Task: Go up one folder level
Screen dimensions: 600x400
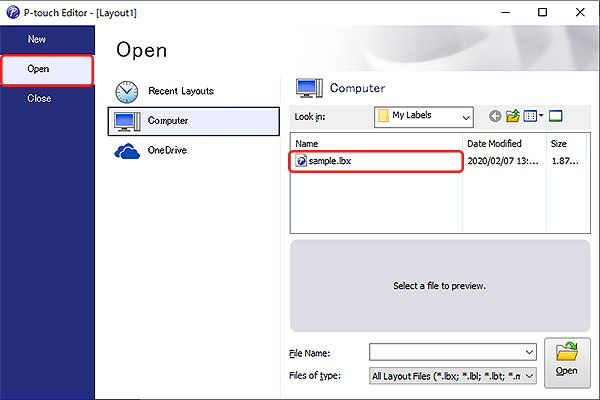Action: (x=513, y=116)
